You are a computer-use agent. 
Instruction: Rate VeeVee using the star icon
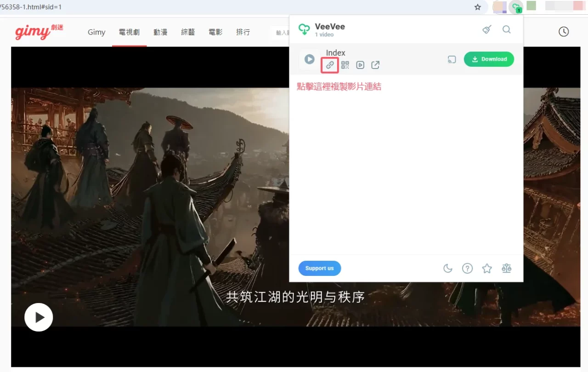click(x=486, y=268)
